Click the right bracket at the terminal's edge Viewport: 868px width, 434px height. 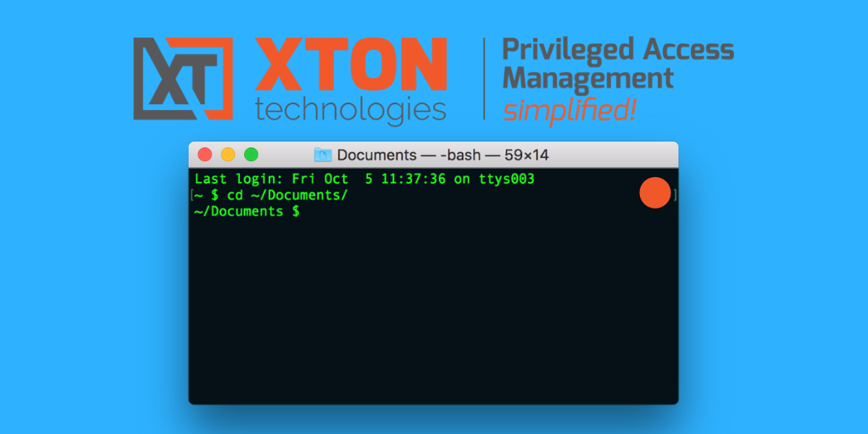coord(675,195)
